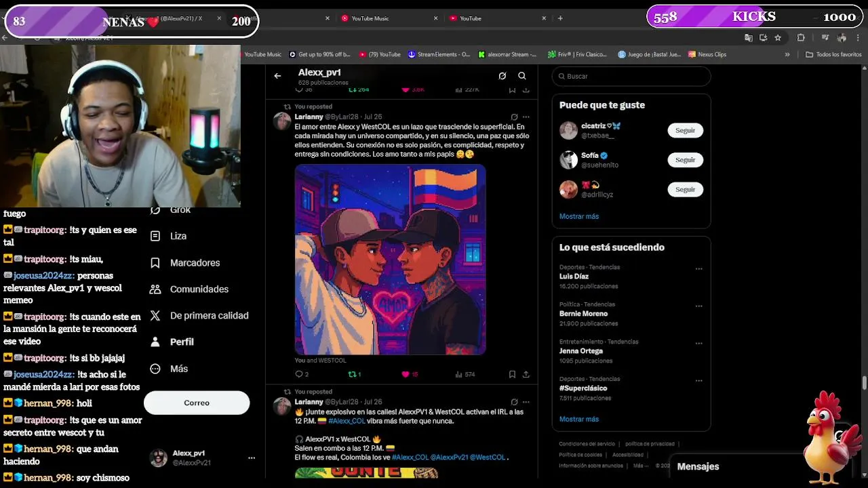Click the Marcadores bookmark icon in sidebar

(x=155, y=262)
